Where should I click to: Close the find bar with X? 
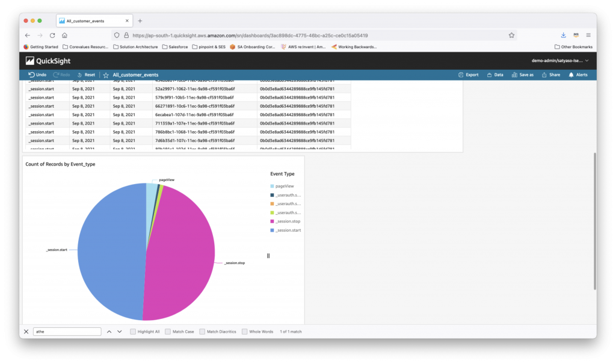[x=26, y=332]
